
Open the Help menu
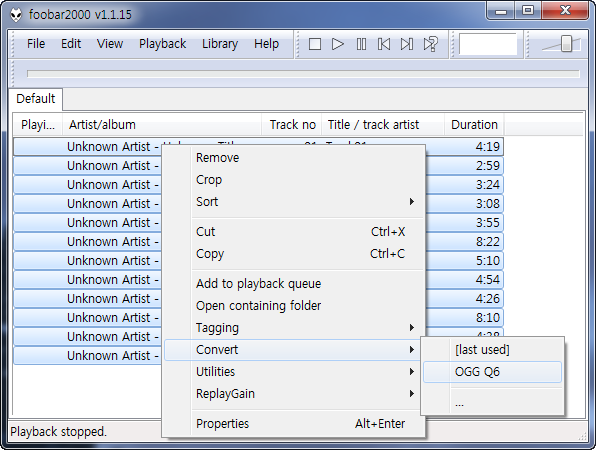coord(266,44)
